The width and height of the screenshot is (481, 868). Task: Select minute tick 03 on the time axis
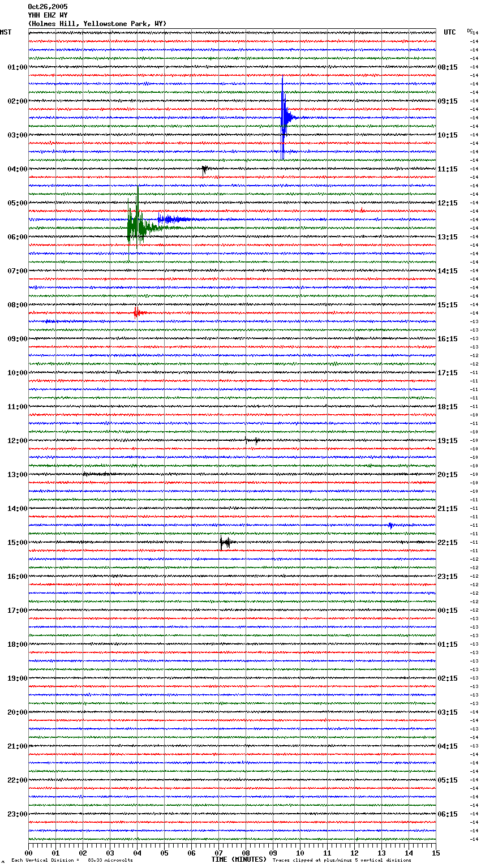point(110,853)
